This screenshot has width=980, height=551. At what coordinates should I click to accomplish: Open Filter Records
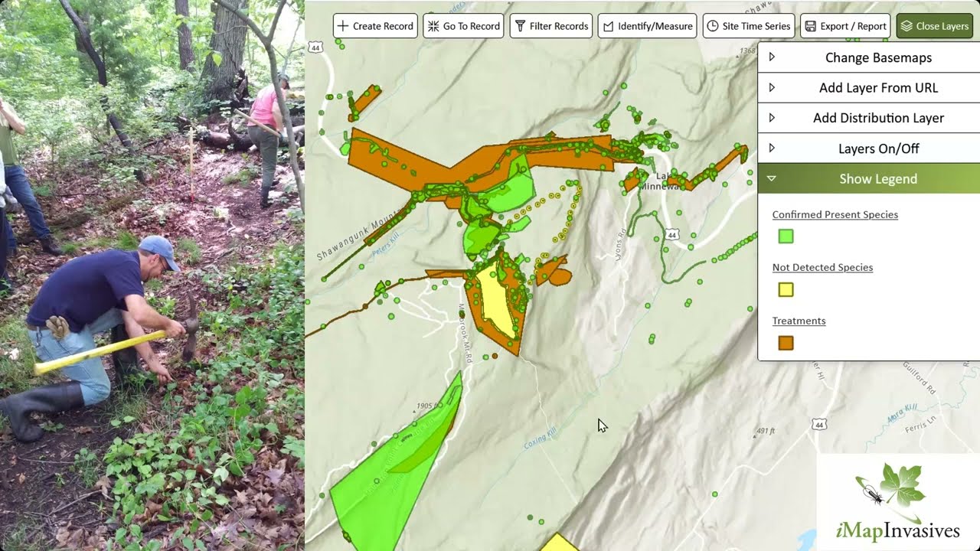click(551, 26)
